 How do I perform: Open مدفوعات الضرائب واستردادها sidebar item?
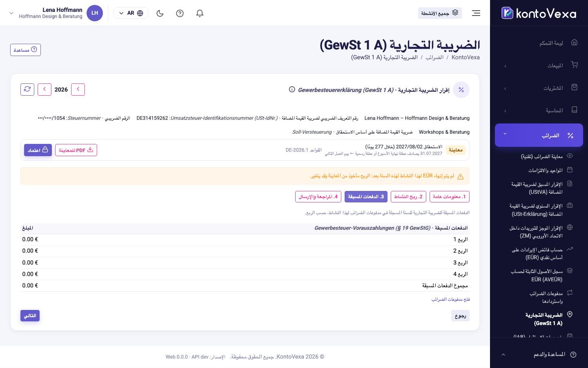[539, 297]
